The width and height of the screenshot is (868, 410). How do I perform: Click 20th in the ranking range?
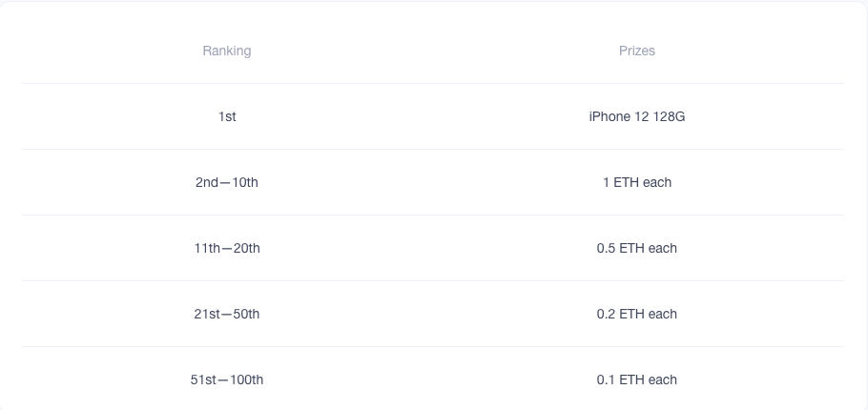coord(245,248)
